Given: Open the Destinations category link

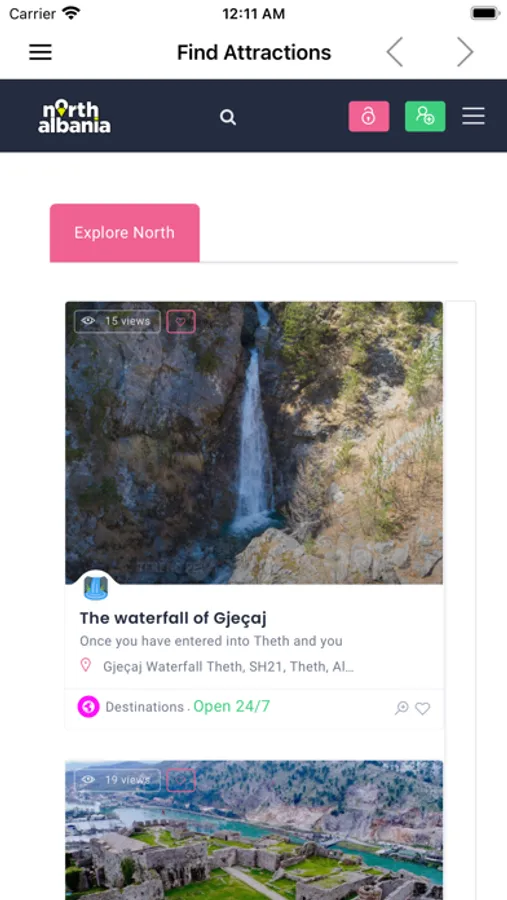Looking at the screenshot, I should (x=144, y=707).
